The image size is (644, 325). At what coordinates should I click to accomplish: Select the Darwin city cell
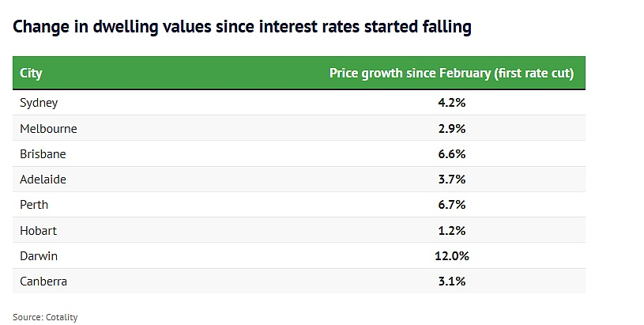tap(39, 255)
